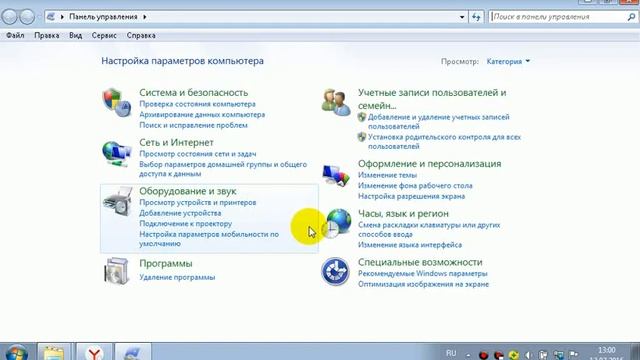Open Архивирование данных компьютера link
640x360 pixels.
(x=202, y=115)
